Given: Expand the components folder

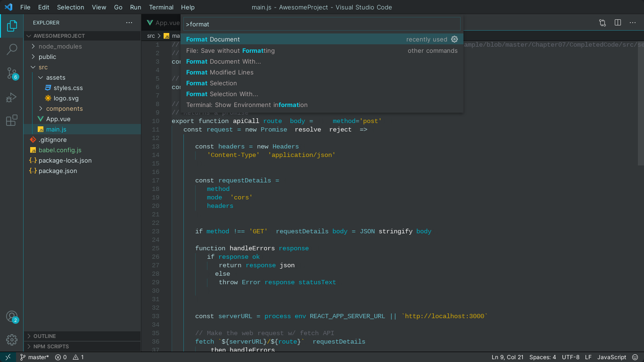Looking at the screenshot, I should [x=83, y=108].
